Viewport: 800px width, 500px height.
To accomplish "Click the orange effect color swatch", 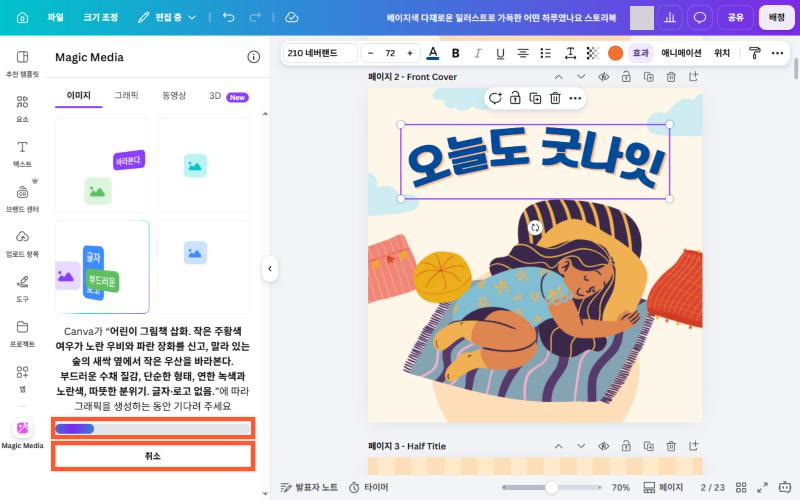I will click(615, 53).
